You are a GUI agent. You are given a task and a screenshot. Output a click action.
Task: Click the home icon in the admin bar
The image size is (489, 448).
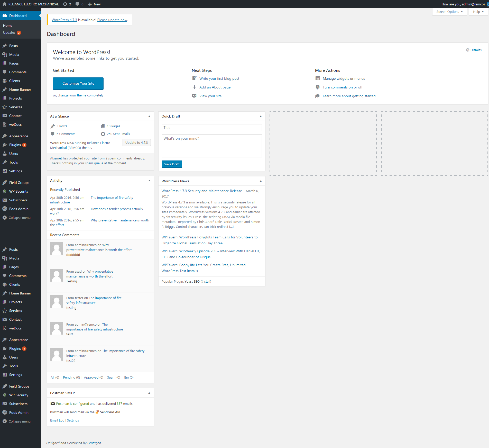click(x=4, y=4)
